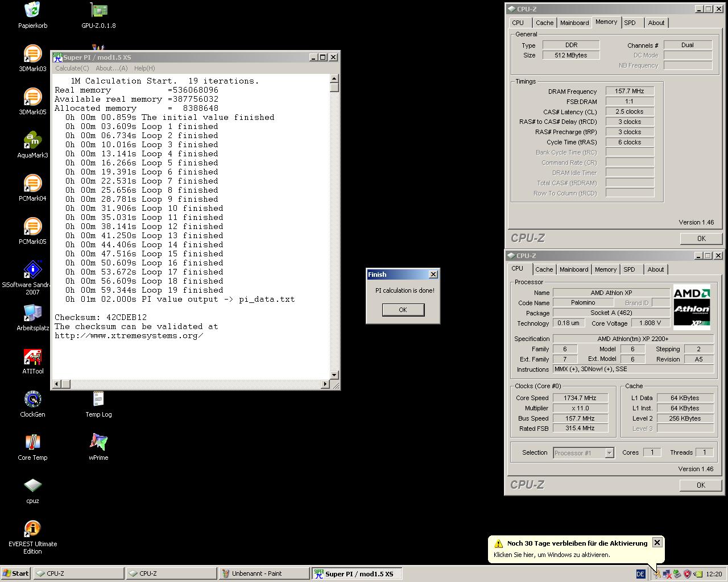Launch the wPrime desktop shortcut
728x582 pixels.
click(98, 443)
